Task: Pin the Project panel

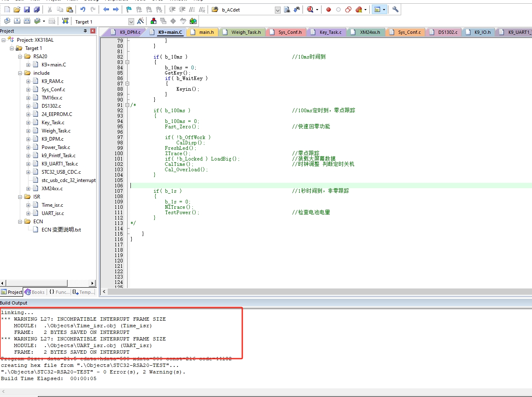Action: coord(85,31)
